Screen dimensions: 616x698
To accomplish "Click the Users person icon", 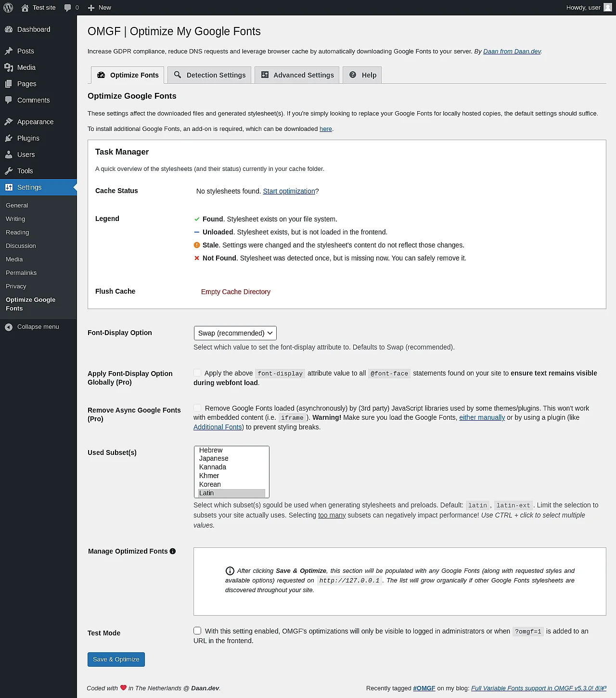I will (x=9, y=155).
